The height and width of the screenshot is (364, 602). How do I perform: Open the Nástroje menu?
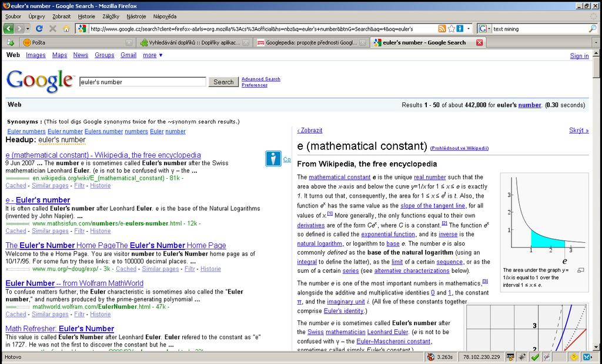click(136, 16)
